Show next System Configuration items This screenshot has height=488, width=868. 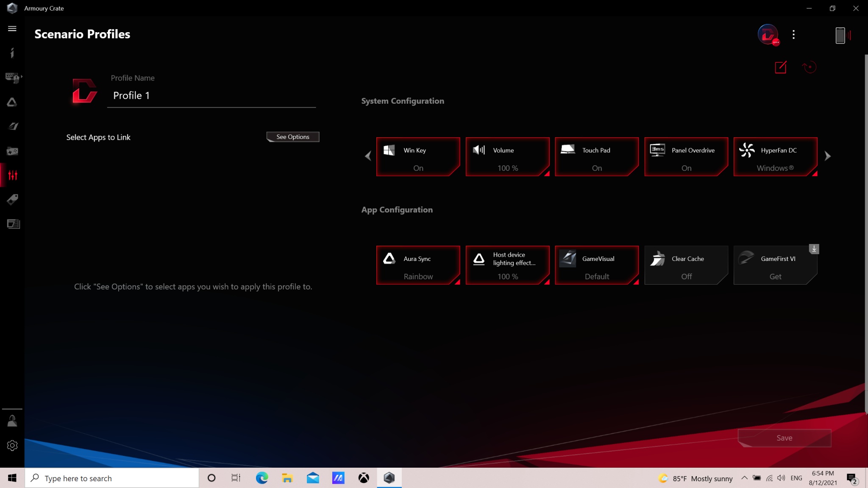[x=827, y=156]
